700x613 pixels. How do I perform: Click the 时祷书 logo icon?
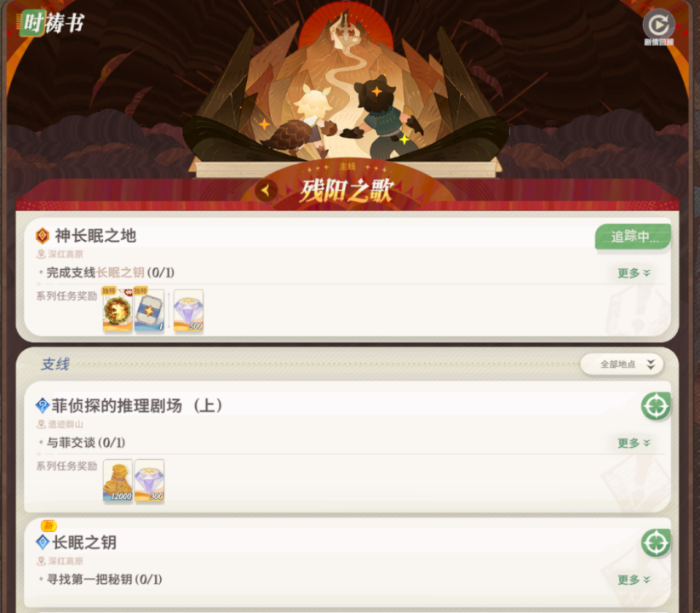coord(32,23)
